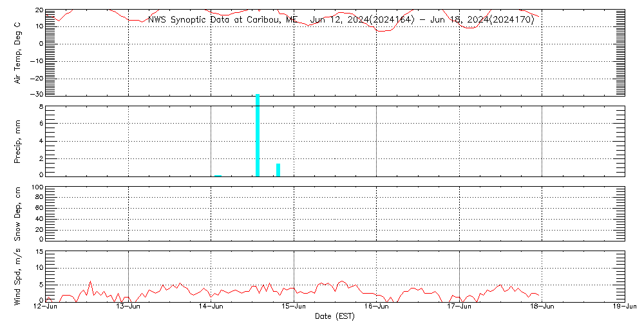Click the 19-Jun date tick label
Screen dimensions: 644x322
point(625,307)
